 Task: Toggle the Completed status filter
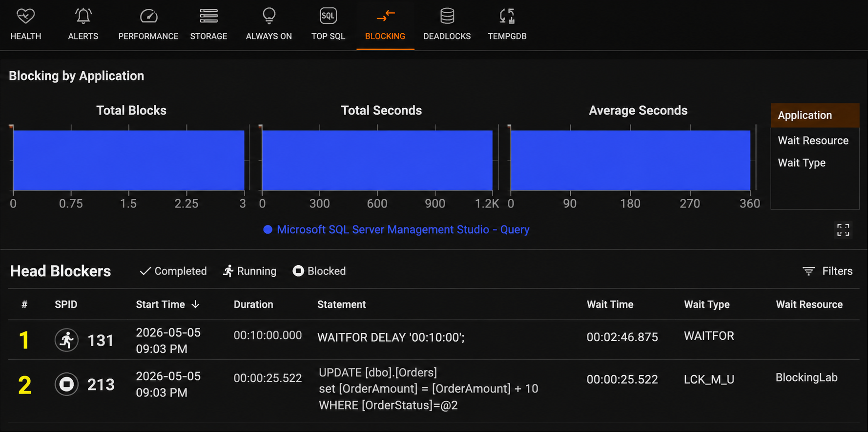pyautogui.click(x=173, y=271)
